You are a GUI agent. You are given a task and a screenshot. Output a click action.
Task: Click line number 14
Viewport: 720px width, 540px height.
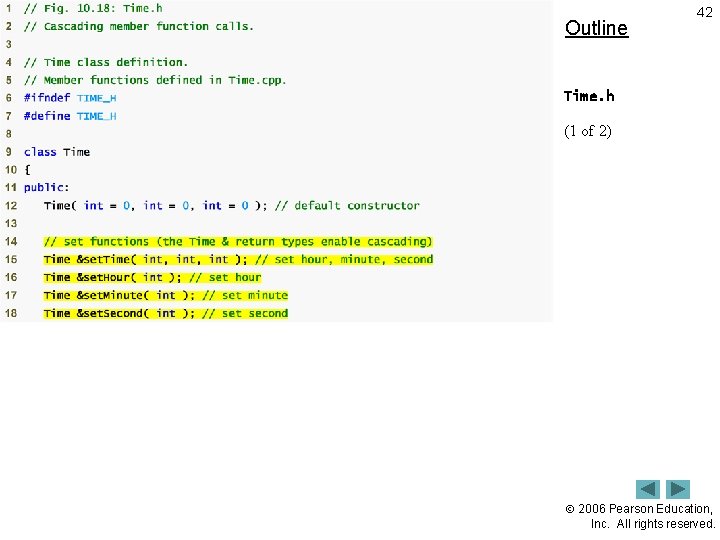(x=11, y=242)
